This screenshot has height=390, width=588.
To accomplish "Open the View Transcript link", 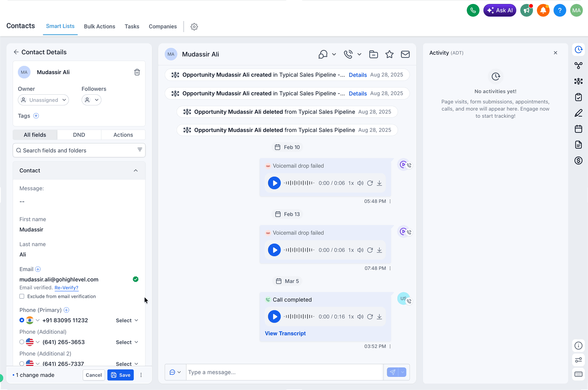I will coord(285,333).
